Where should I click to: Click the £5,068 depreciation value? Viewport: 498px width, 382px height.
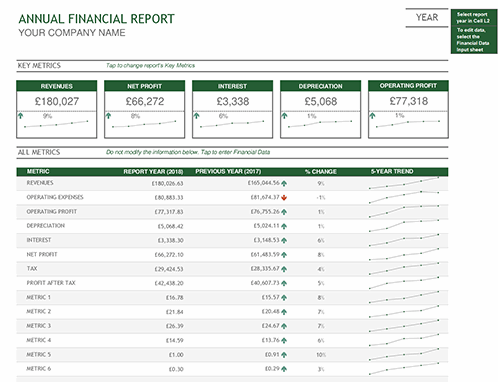pyautogui.click(x=321, y=101)
